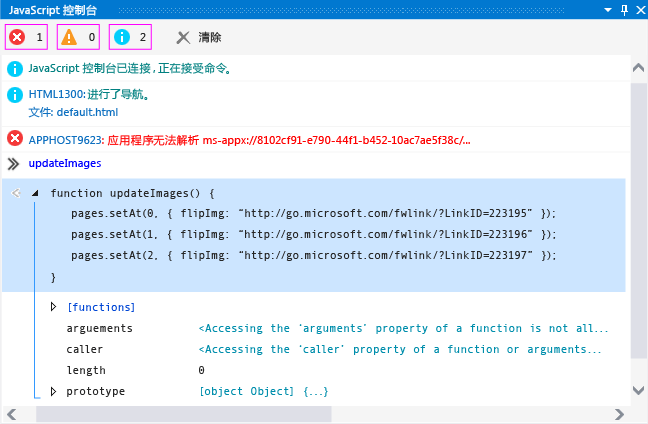The height and width of the screenshot is (424, 648).
Task: Click the [object Object] {...} value
Action: [x=264, y=391]
